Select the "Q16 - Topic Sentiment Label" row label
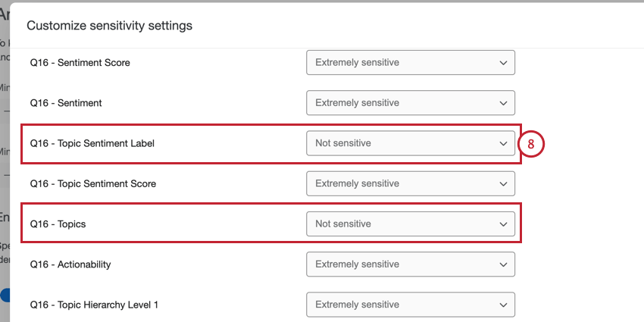This screenshot has height=322, width=644. (x=92, y=142)
